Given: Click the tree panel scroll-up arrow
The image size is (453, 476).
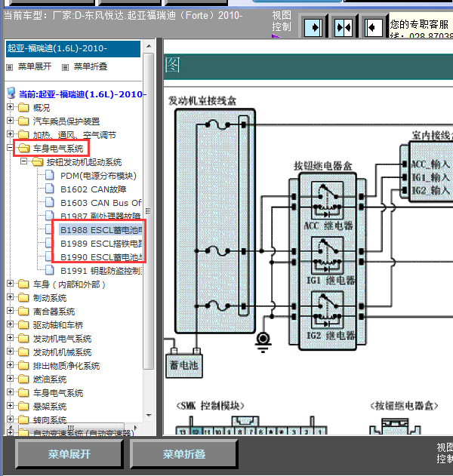Looking at the screenshot, I should coord(149,47).
